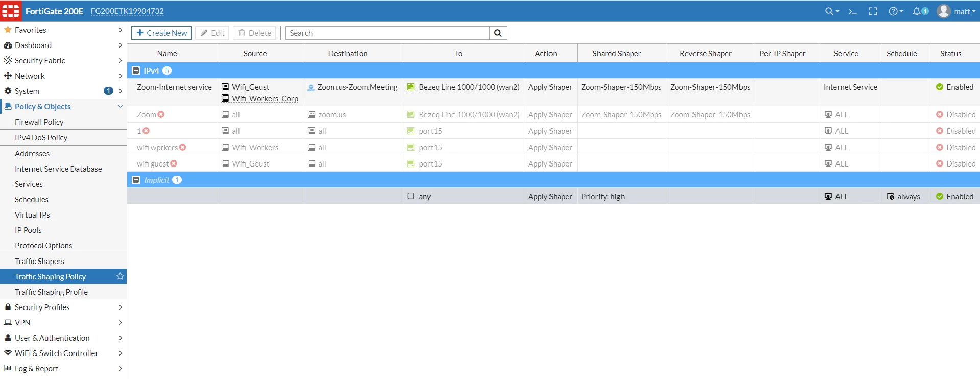Click Wifi_Workers_Corp source in first row
Screen dimensions: 980x379
pyautogui.click(x=265, y=99)
